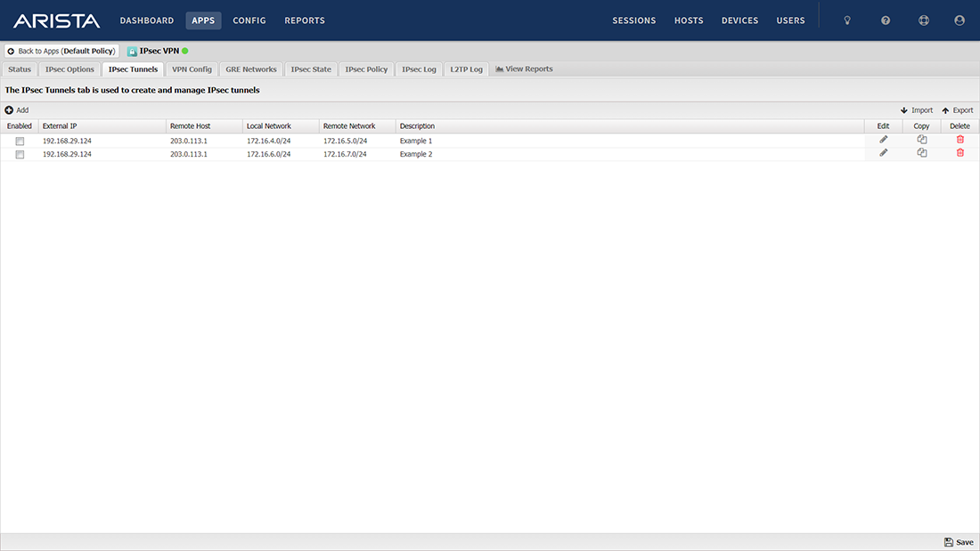Sort by the External IP column header
Screen dimensions: 980x551
coord(102,126)
